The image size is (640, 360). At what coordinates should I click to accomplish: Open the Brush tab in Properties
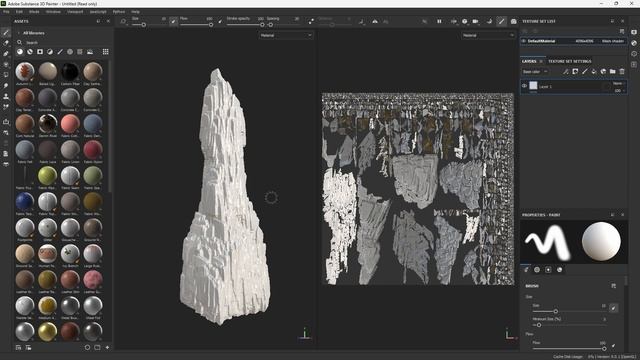tap(526, 269)
